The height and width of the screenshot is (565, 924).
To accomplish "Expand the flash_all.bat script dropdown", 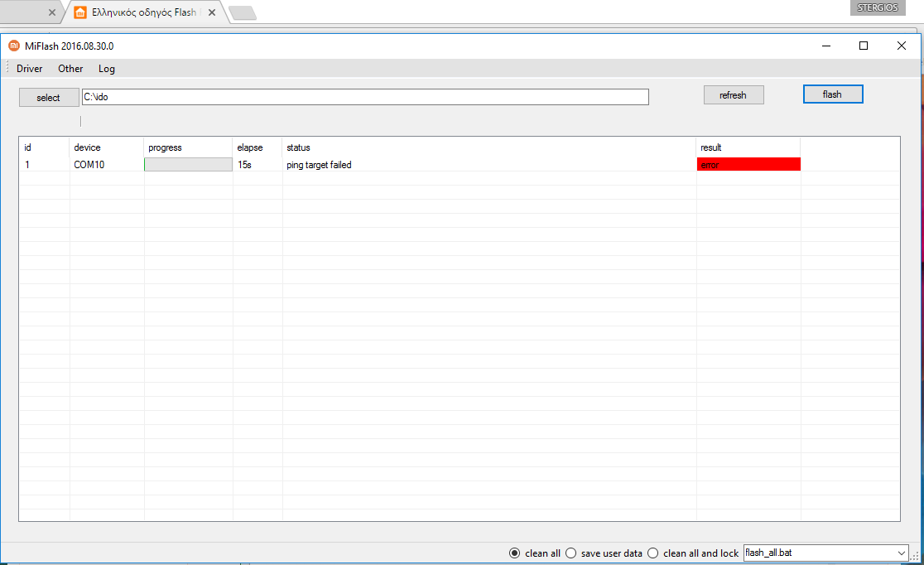I will [901, 553].
